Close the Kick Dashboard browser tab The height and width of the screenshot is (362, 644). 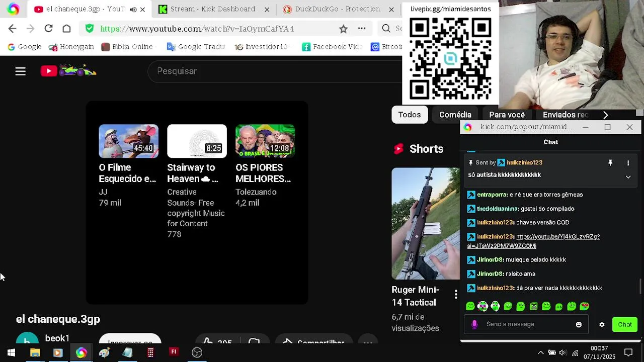(267, 9)
